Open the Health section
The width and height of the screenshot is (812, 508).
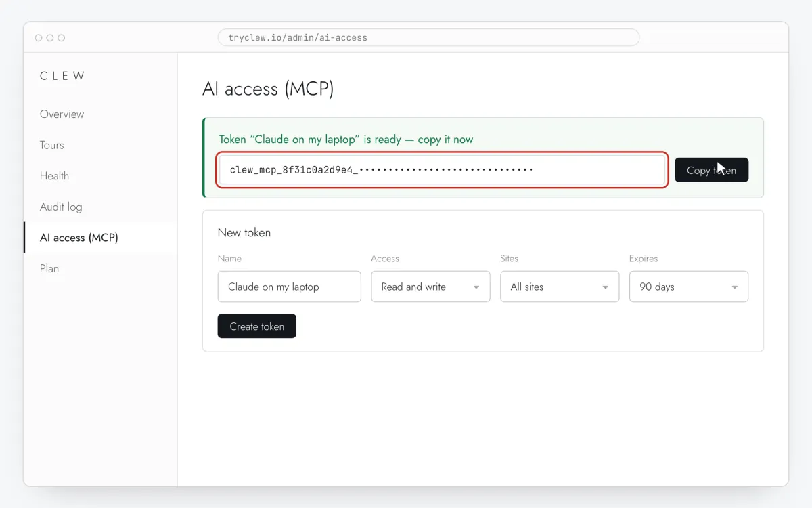(100, 175)
